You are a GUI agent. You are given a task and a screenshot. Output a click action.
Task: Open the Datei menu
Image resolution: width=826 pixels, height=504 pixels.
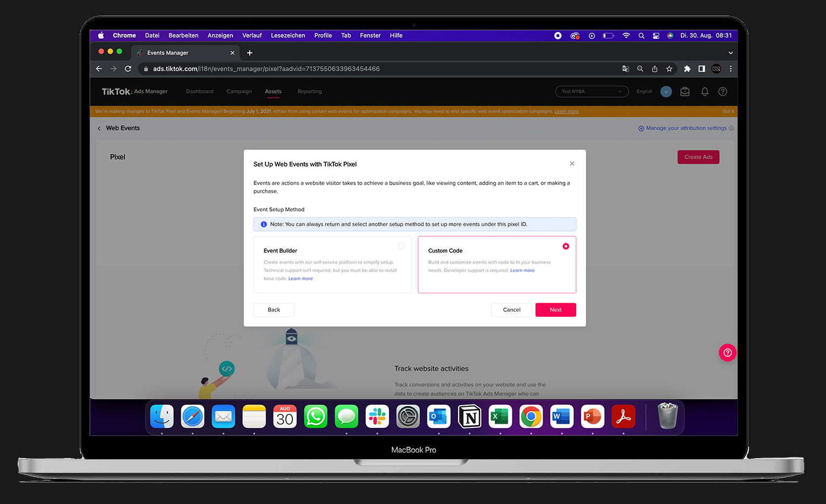coord(152,36)
